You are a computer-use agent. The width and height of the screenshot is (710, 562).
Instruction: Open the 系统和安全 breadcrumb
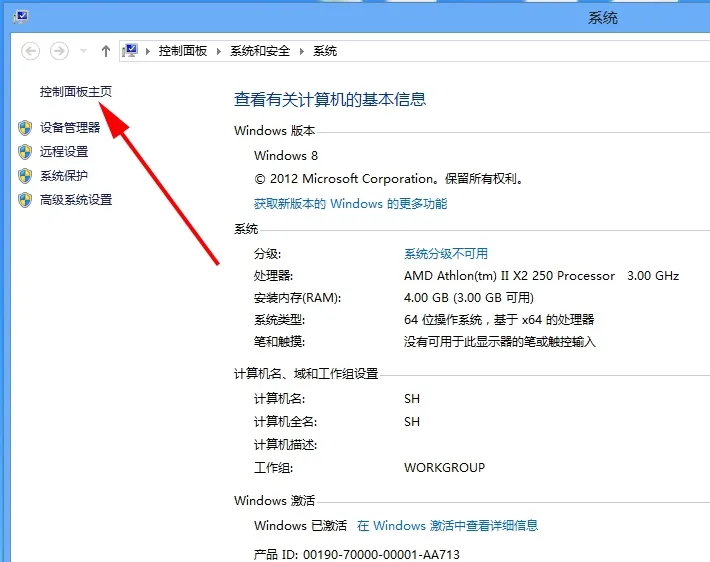click(260, 51)
